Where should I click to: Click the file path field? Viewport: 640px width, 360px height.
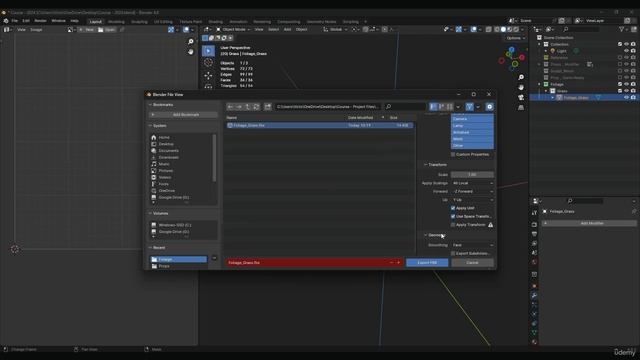(328, 107)
